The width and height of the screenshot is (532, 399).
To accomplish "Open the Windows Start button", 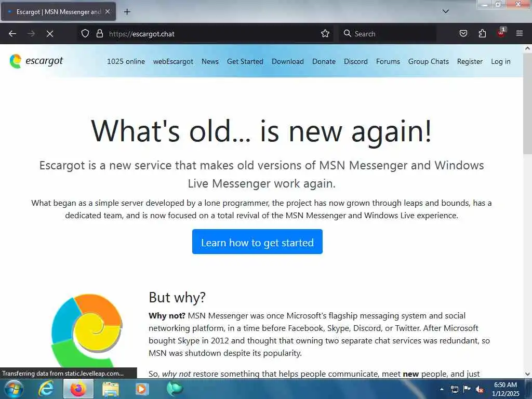I will pyautogui.click(x=14, y=389).
